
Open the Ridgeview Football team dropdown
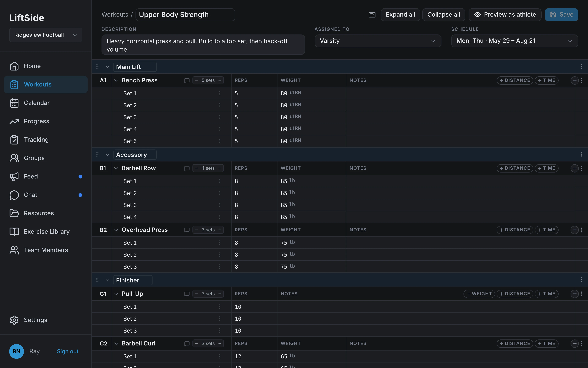click(46, 35)
